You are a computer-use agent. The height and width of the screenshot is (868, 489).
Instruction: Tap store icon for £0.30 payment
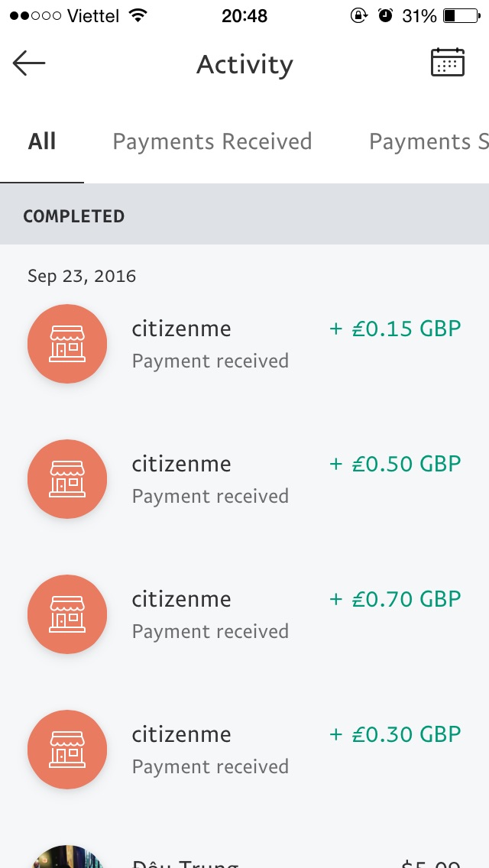[x=67, y=750]
